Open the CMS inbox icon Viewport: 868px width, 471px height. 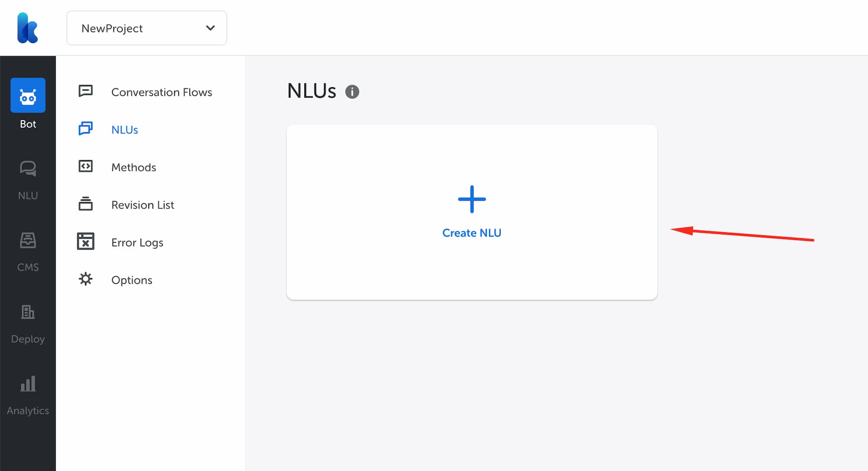pyautogui.click(x=28, y=240)
